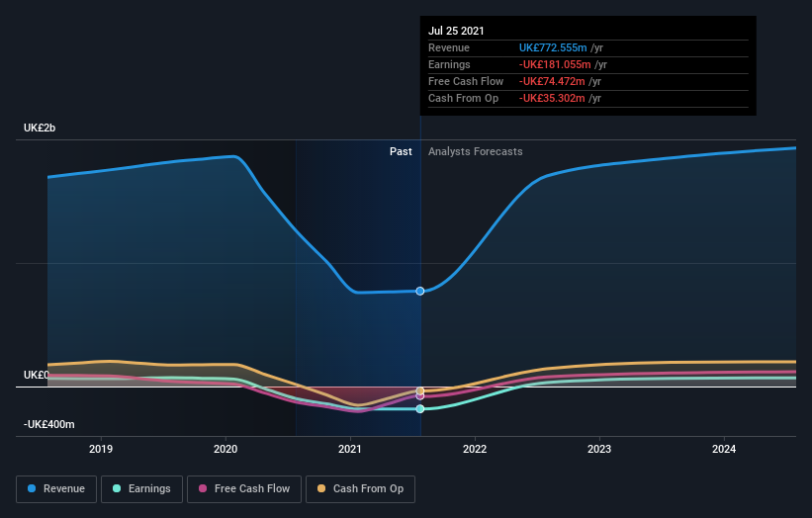Click the 2023 x-axis label
The height and width of the screenshot is (518, 812).
[599, 449]
